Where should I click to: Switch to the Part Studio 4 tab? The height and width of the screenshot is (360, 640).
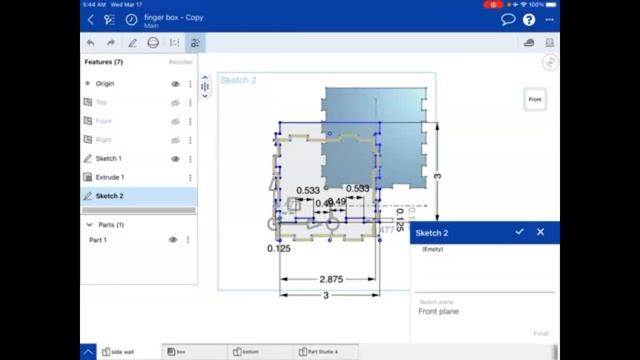pyautogui.click(x=326, y=352)
